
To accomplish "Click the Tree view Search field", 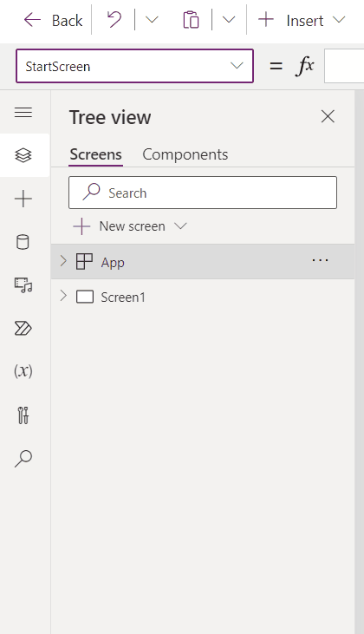I will [203, 193].
